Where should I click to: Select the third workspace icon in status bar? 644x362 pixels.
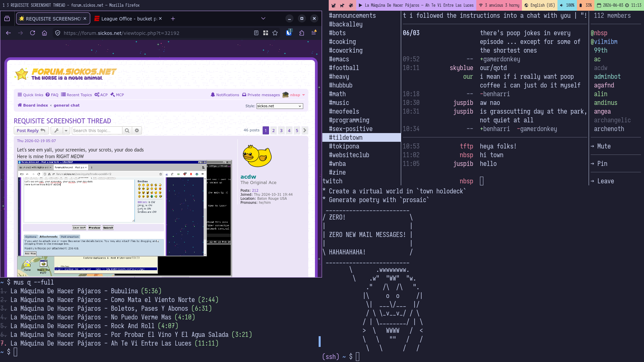pyautogui.click(x=351, y=5)
